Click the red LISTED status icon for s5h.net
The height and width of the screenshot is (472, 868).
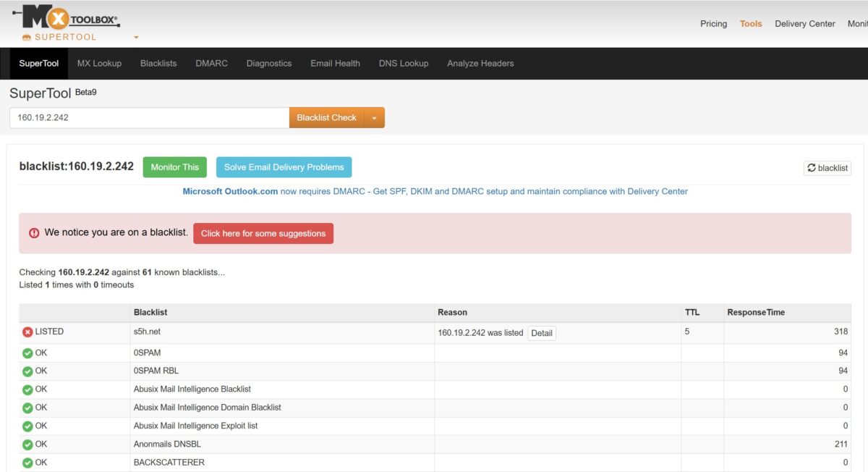tap(27, 332)
